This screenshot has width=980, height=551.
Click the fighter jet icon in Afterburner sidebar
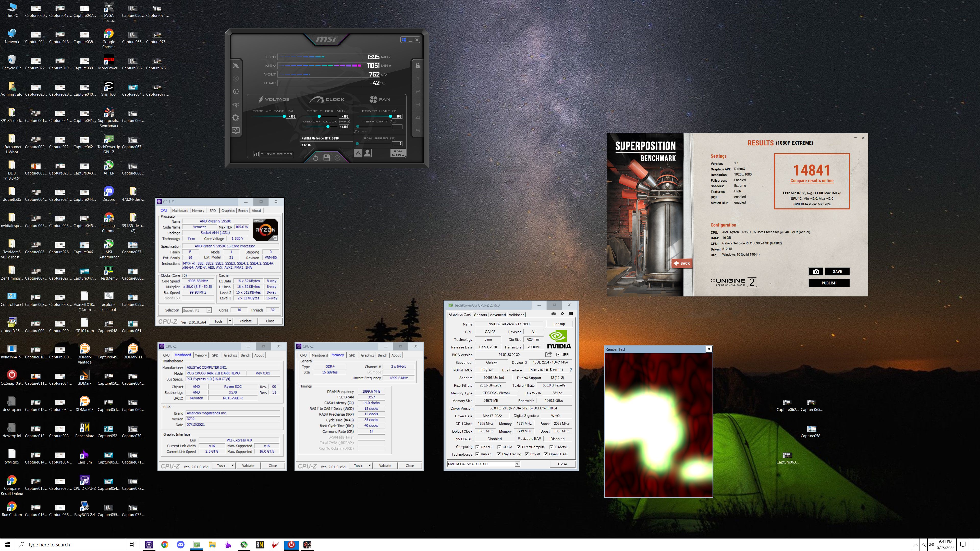pos(236,66)
